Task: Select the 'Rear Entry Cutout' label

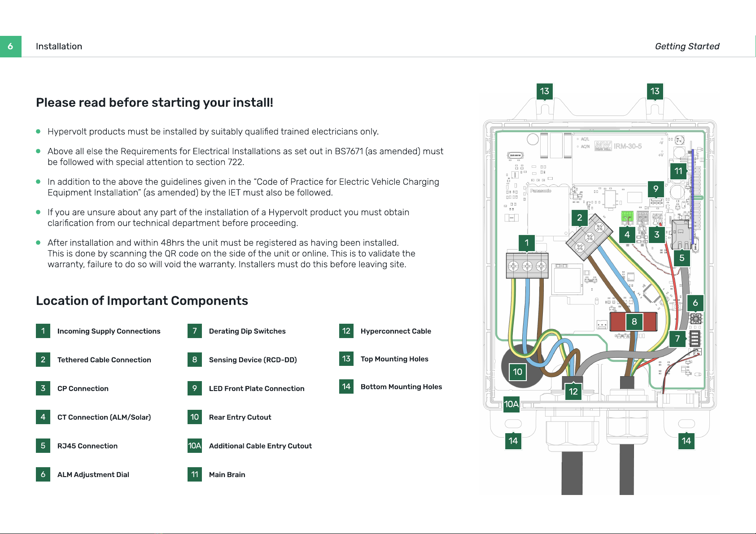Action: (240, 417)
